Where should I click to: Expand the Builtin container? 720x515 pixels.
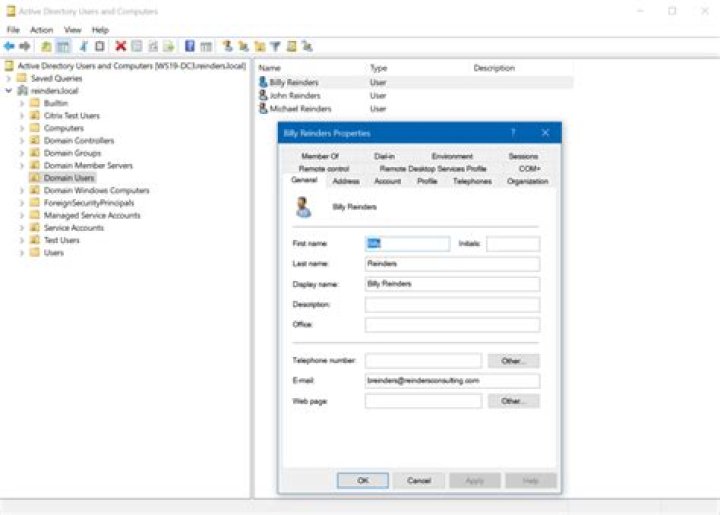tap(22, 103)
